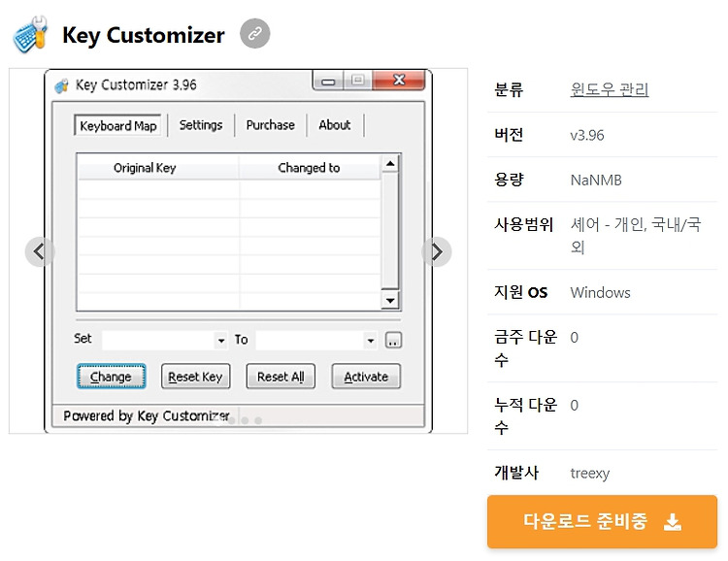Click scrollbar up arrow in key list
This screenshot has width=728, height=561.
(x=390, y=163)
